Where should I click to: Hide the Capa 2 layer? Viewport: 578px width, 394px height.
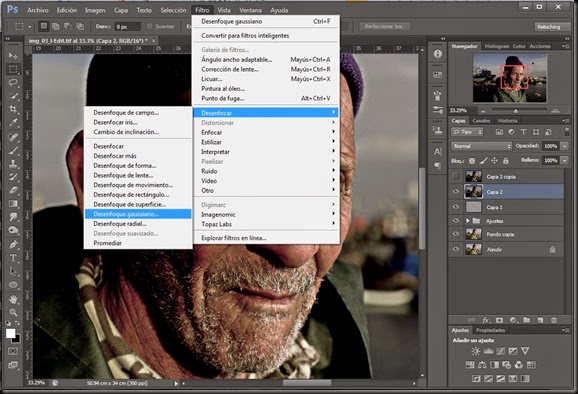456,192
